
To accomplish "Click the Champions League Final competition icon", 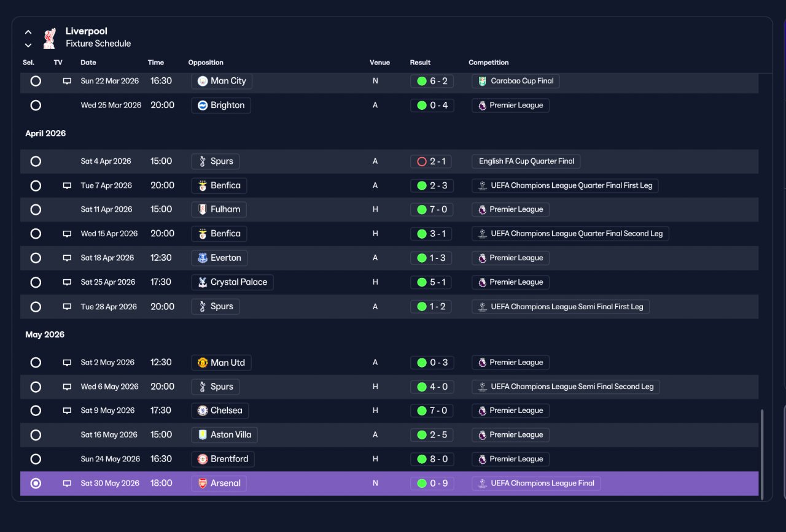I will point(482,484).
